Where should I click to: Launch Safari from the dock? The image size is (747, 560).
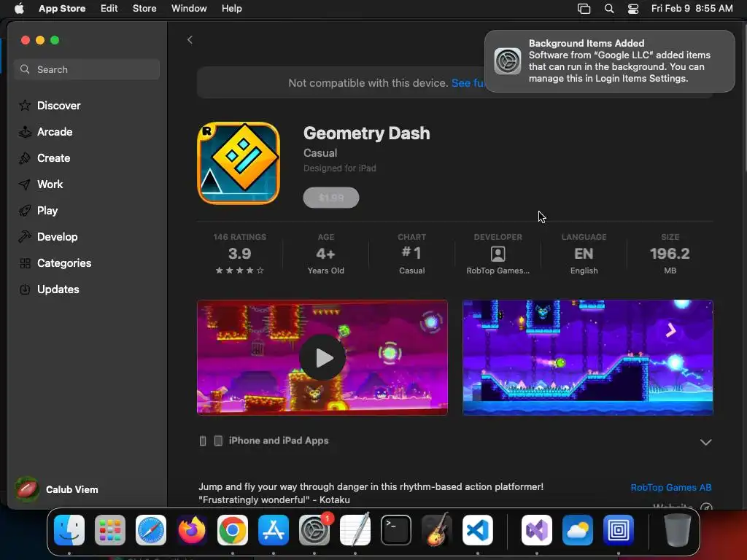(x=151, y=530)
